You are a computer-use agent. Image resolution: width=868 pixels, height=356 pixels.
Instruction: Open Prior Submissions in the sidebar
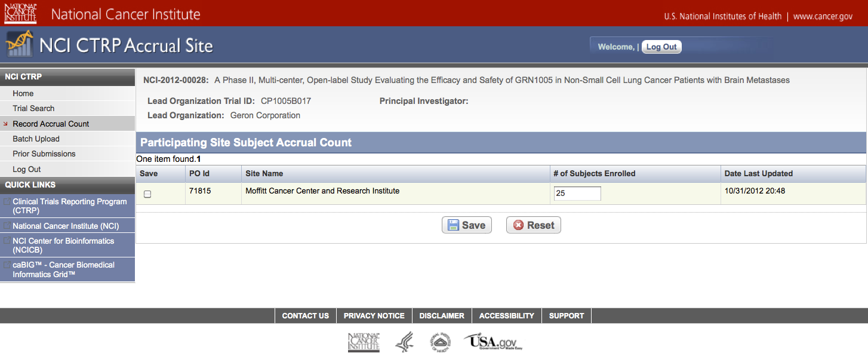coord(44,154)
